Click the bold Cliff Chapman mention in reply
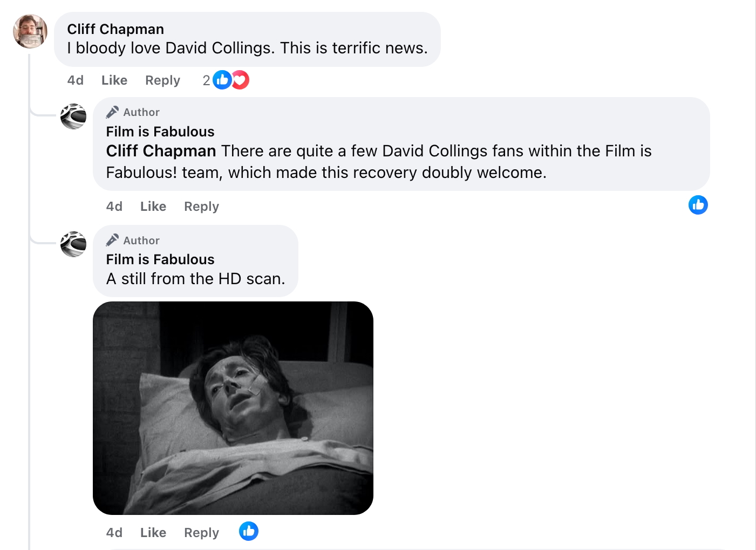This screenshot has height=550, width=756. coord(161,151)
